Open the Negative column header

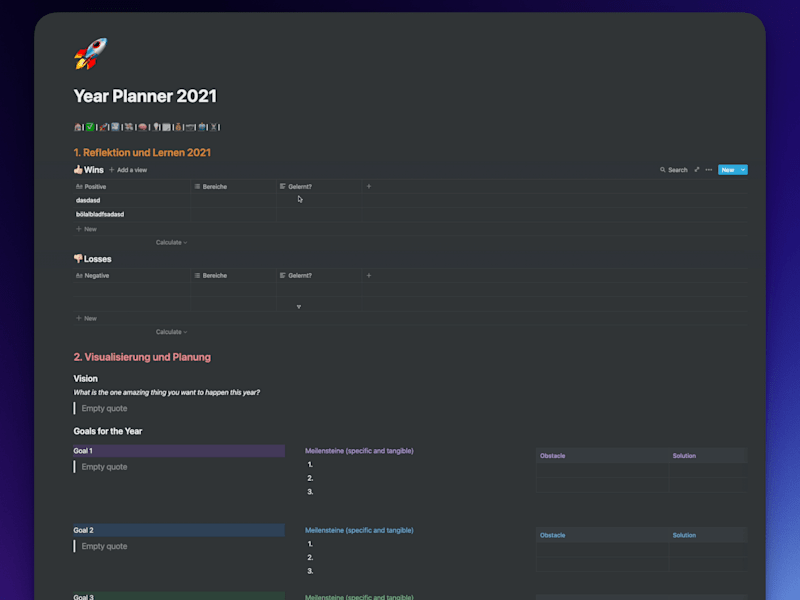pyautogui.click(x=132, y=276)
